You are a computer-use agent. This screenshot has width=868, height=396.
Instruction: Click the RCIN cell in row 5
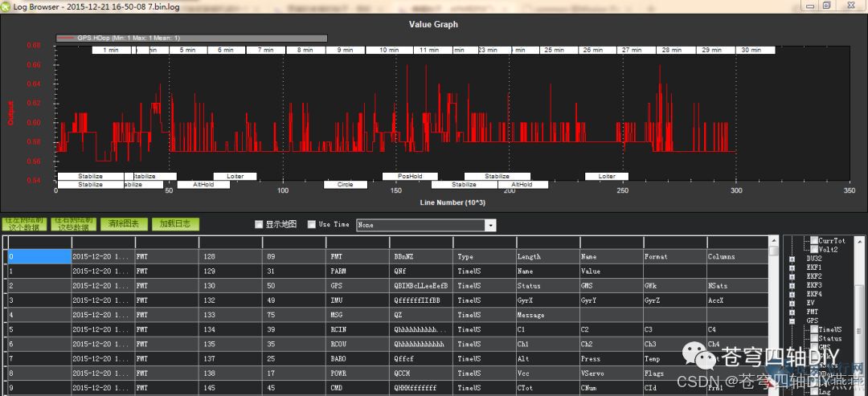(x=358, y=329)
